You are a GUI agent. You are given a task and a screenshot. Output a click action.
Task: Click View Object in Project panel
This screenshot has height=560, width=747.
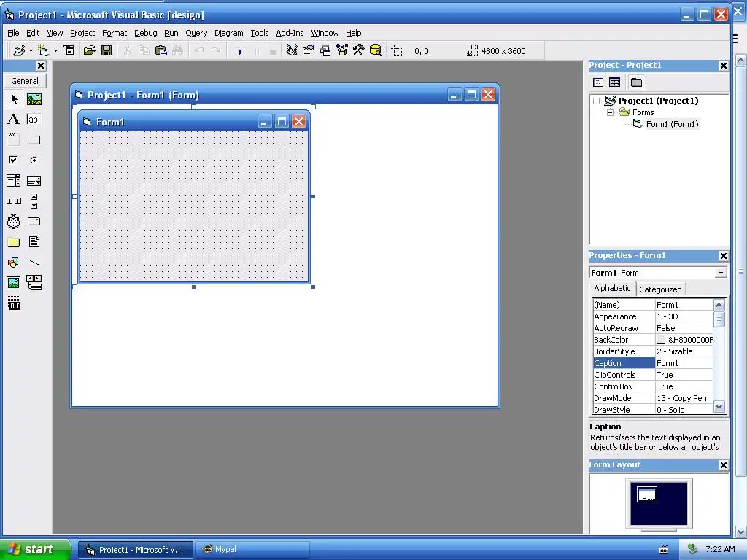coord(614,82)
